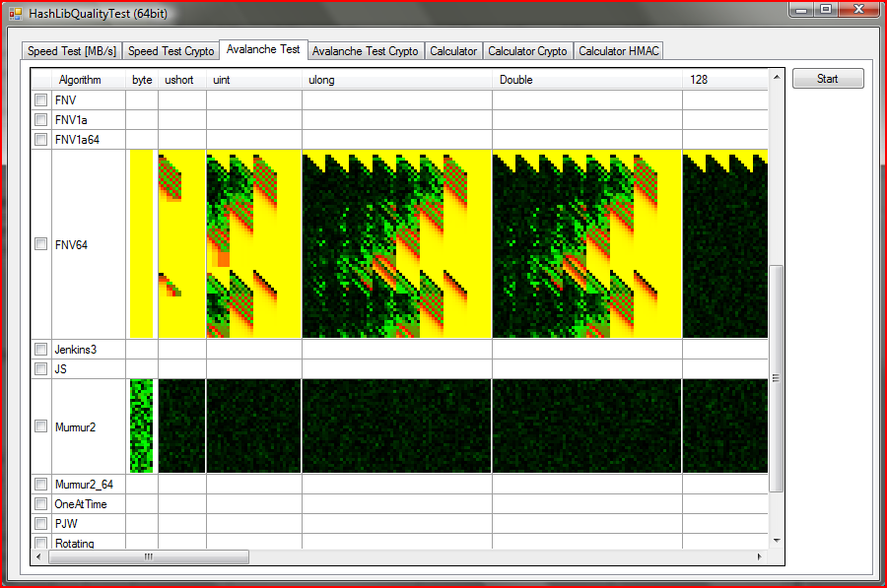
Task: Click the ulong column header
Action: click(x=397, y=80)
